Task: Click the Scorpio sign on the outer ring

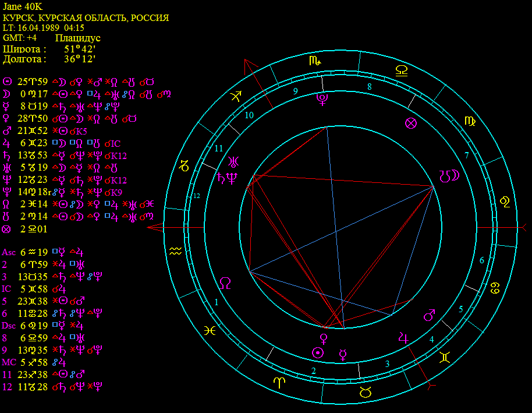Action: 314,60
